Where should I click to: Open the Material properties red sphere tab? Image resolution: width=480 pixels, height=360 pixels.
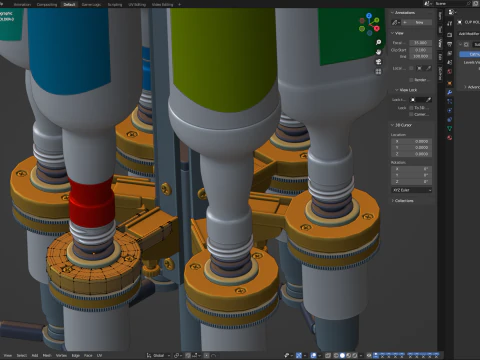click(450, 137)
